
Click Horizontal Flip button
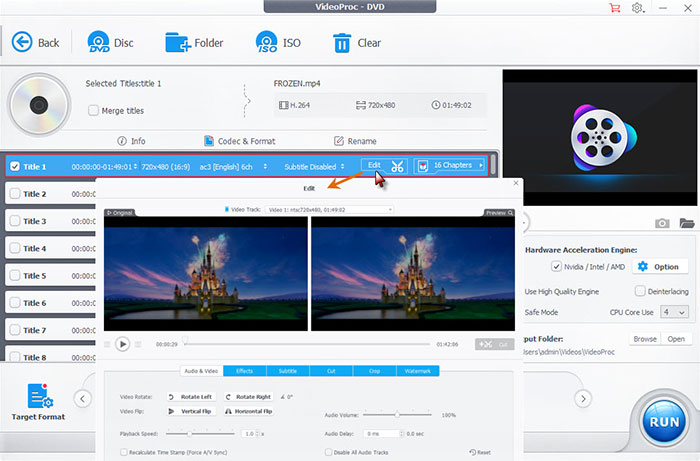(249, 411)
